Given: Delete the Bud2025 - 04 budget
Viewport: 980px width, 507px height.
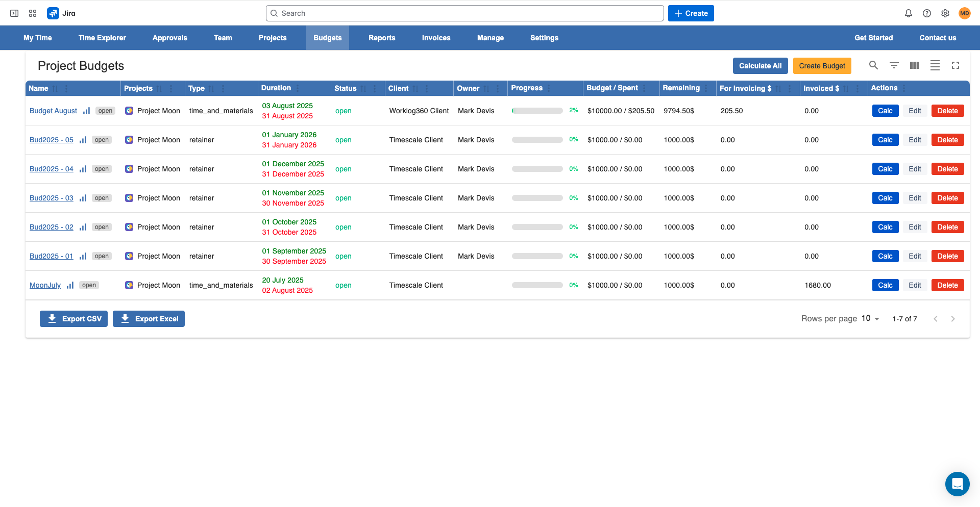Looking at the screenshot, I should pos(947,169).
